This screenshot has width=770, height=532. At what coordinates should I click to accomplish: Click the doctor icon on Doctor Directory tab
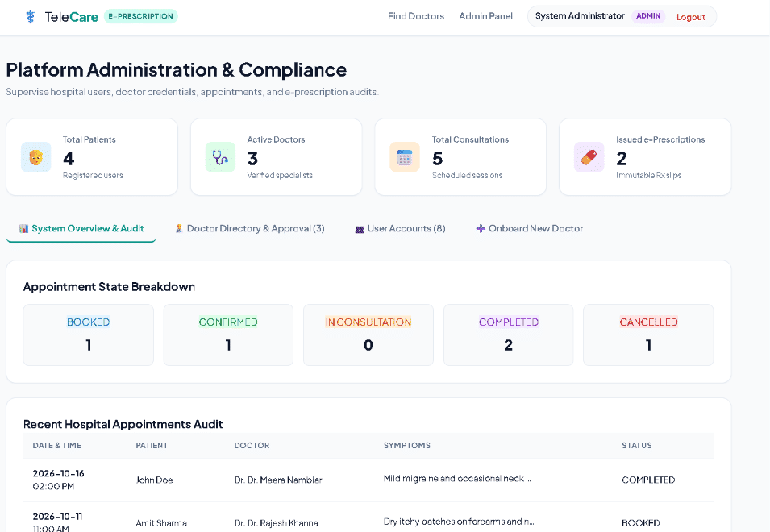(179, 228)
